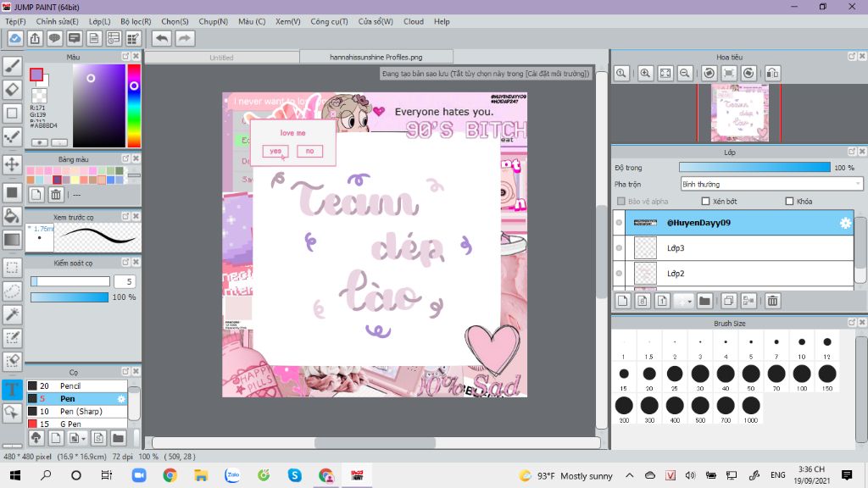Activate the rectangular Select tool
Viewport: 868px width, 488px height.
click(12, 268)
